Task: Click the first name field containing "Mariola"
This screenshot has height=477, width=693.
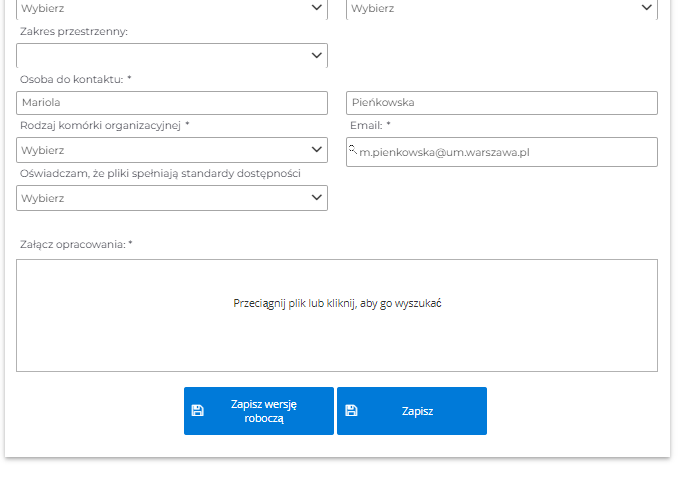Action: [x=172, y=103]
